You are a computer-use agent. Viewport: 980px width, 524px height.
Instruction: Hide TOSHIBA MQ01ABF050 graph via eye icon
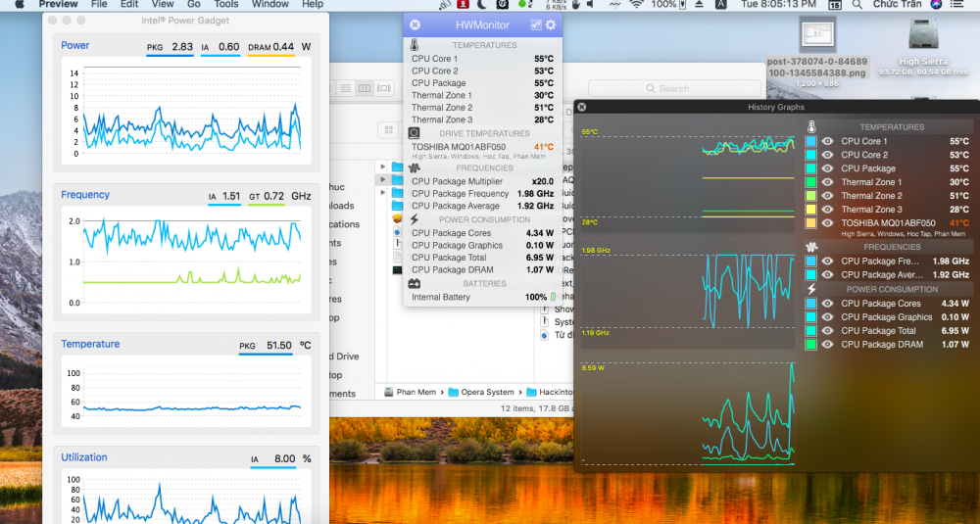pyautogui.click(x=827, y=223)
